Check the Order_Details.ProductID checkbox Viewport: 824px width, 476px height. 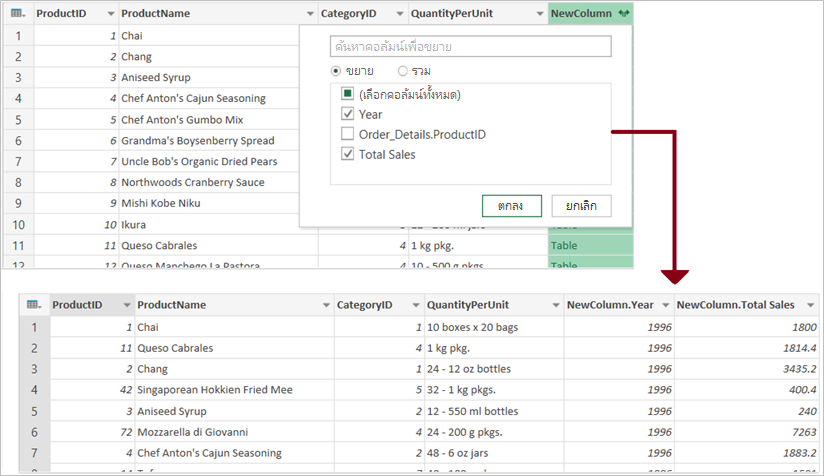coord(347,134)
